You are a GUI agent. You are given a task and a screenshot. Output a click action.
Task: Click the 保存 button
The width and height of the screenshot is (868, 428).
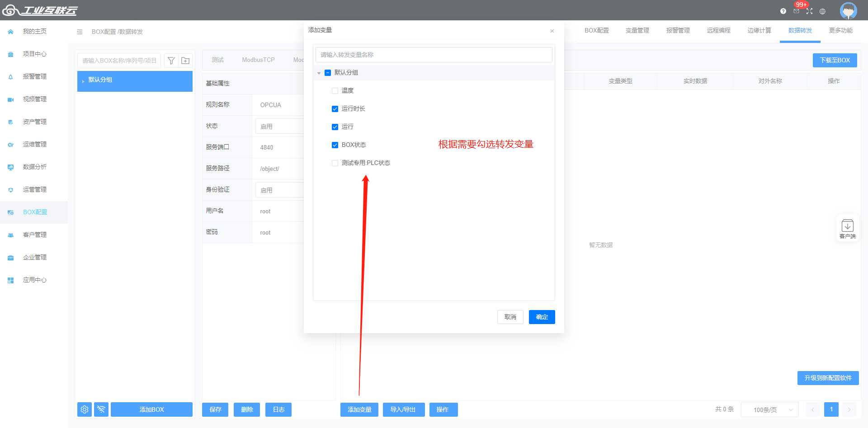pos(215,409)
